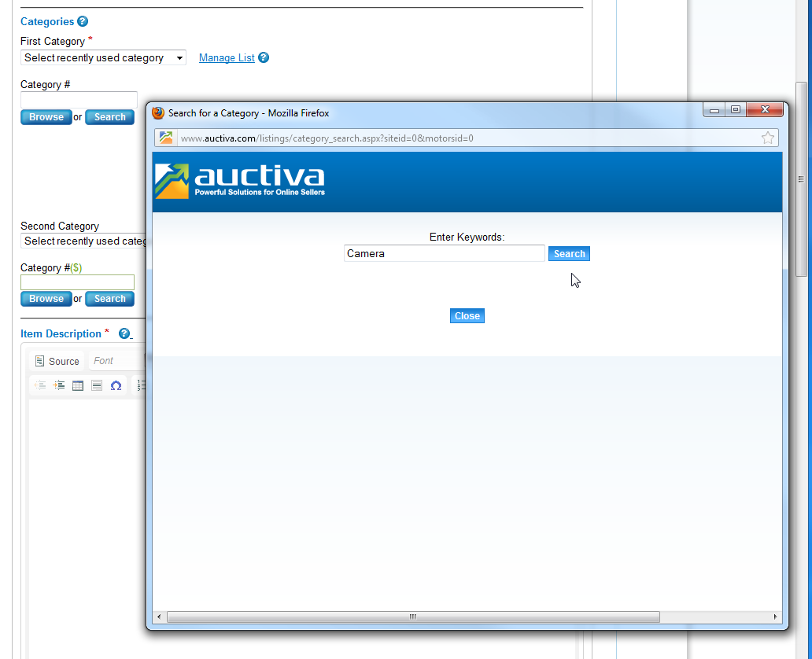Insert a table in description editor
812x659 pixels.
pos(78,385)
